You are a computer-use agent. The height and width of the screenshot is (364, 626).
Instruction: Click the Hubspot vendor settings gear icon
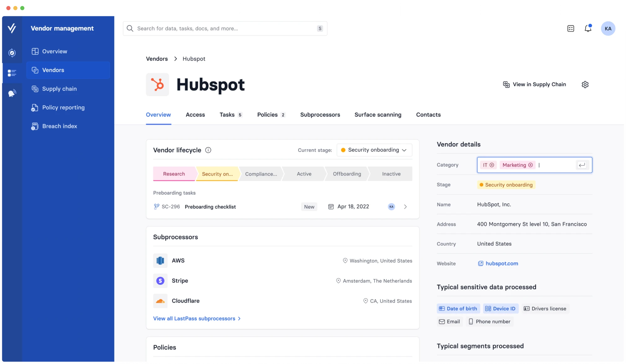(x=585, y=84)
